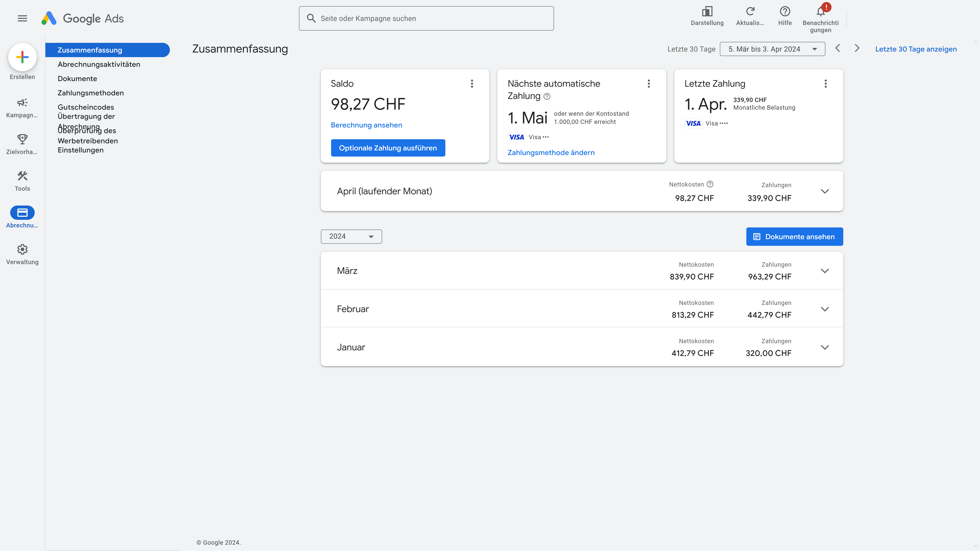Click Monatliche Belastung label
980x551 pixels.
pos(764,108)
